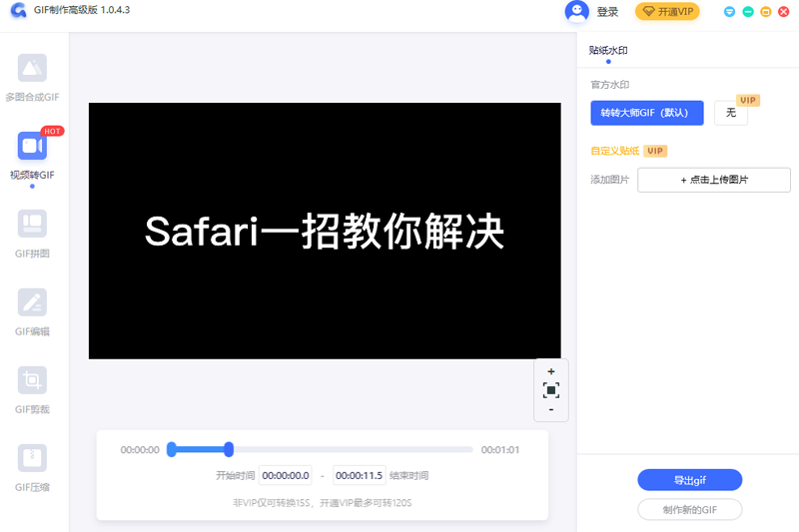Click the end handle of the timeline slider
This screenshot has height=532, width=799.
pos(229,449)
